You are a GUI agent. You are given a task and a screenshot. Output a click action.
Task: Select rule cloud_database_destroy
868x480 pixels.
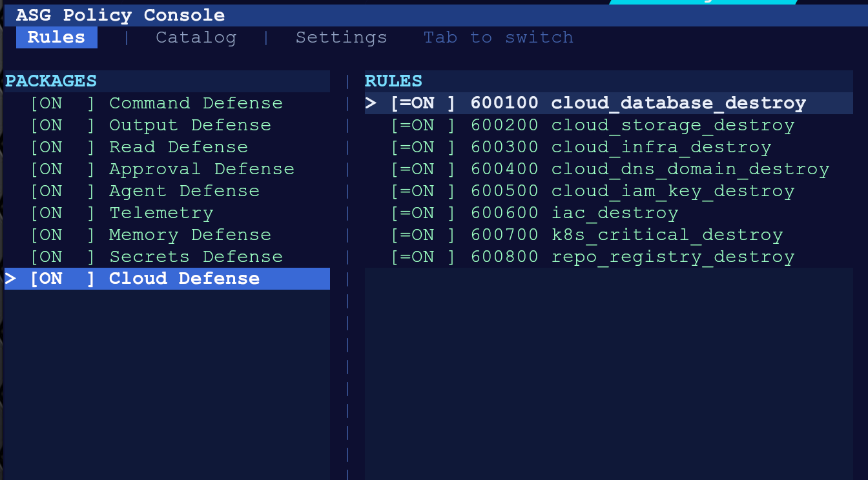[x=609, y=103]
